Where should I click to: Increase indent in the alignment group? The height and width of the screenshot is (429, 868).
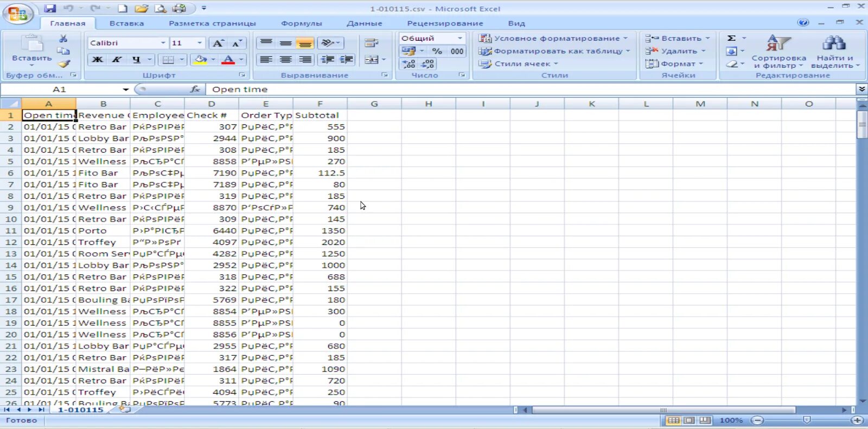click(x=346, y=59)
